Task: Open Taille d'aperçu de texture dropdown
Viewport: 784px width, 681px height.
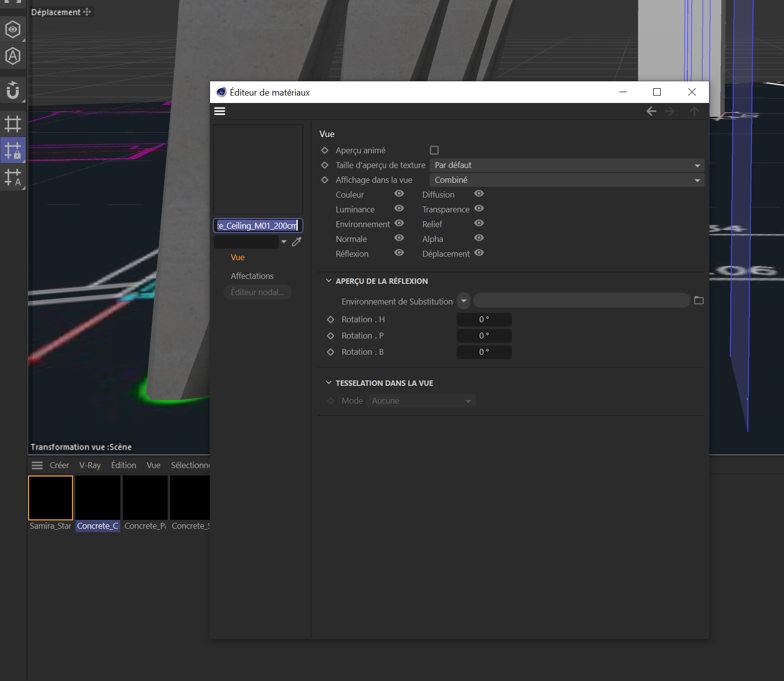Action: (567, 165)
